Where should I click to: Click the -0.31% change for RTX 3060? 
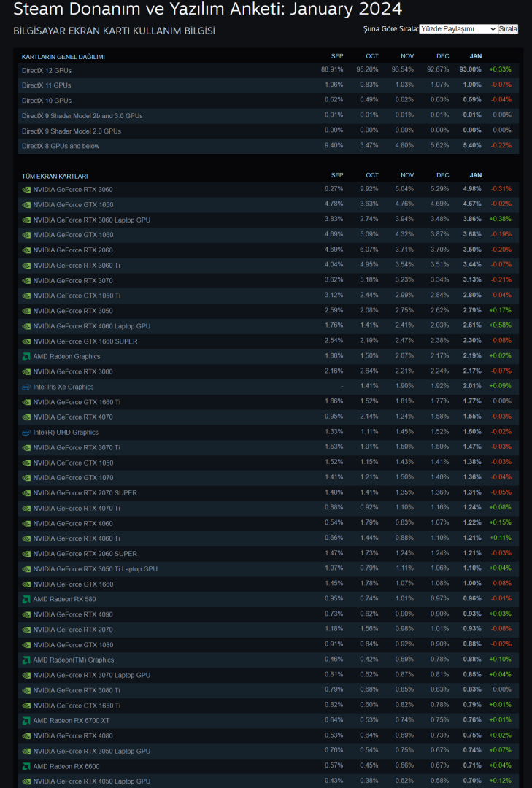(501, 190)
